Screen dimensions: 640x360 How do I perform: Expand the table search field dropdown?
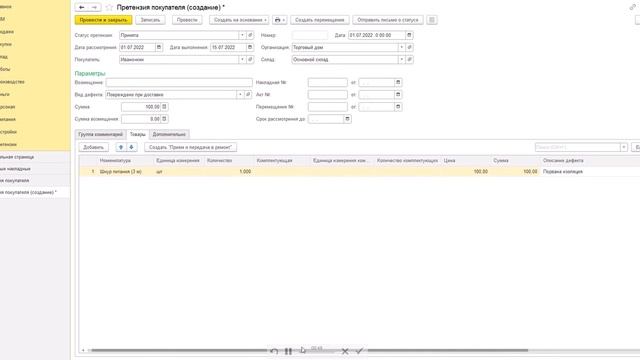(x=624, y=147)
